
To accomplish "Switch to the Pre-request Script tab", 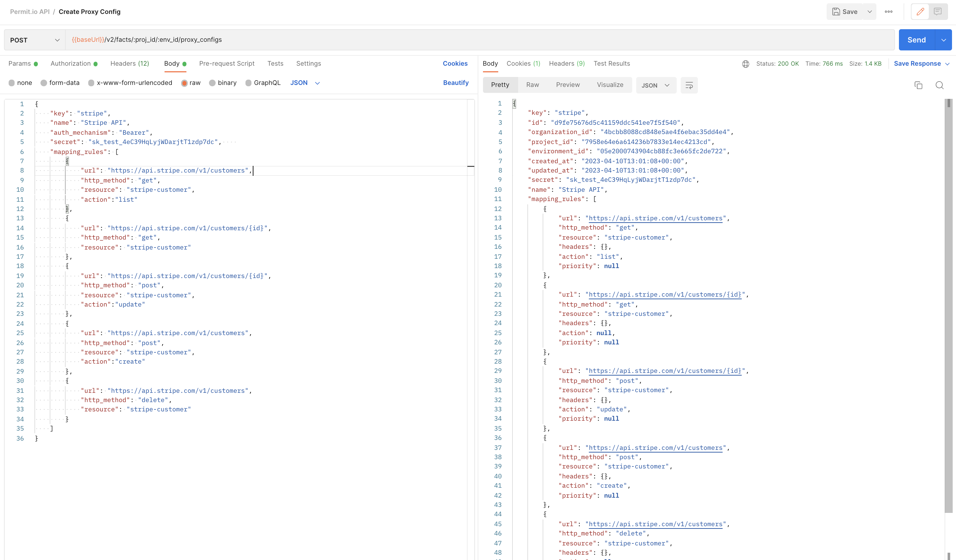I will [227, 63].
